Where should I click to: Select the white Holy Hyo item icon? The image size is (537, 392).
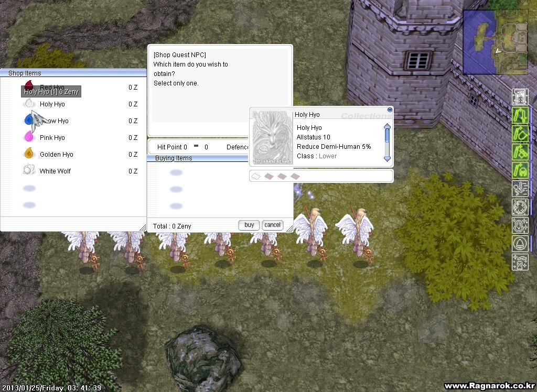29,103
